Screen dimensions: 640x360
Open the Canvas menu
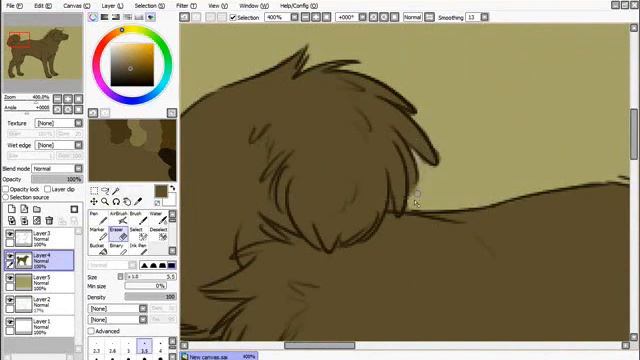(x=77, y=6)
